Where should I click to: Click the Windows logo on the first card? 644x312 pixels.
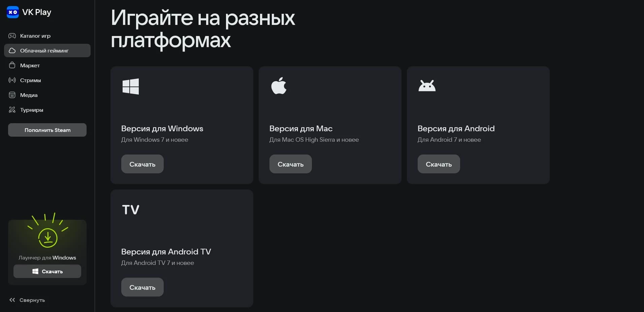130,86
